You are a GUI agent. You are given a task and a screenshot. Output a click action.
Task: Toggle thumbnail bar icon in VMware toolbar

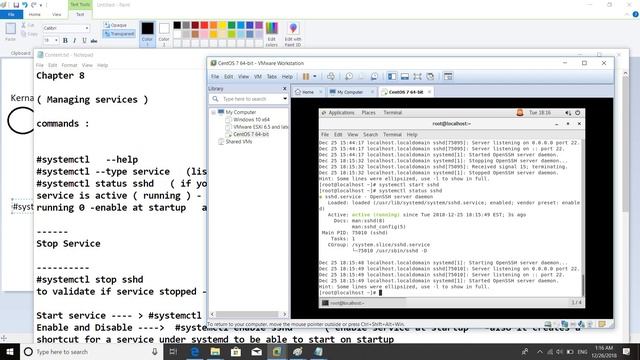(x=404, y=76)
